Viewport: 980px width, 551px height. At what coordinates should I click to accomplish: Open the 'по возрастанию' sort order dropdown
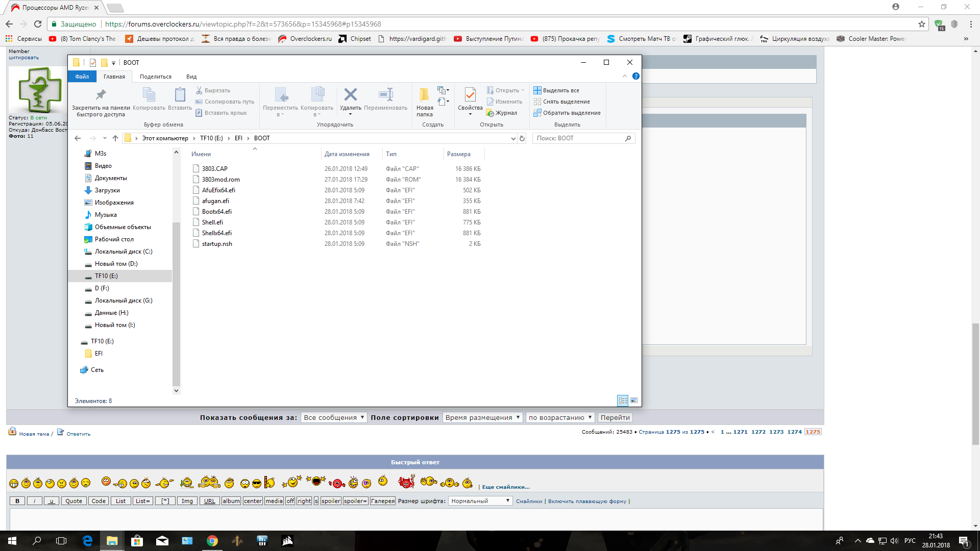560,417
